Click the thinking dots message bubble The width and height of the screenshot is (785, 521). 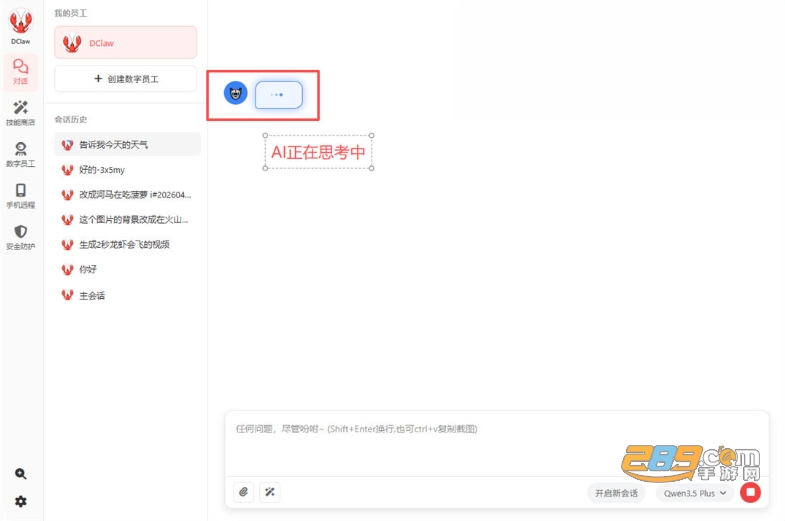[x=279, y=95]
